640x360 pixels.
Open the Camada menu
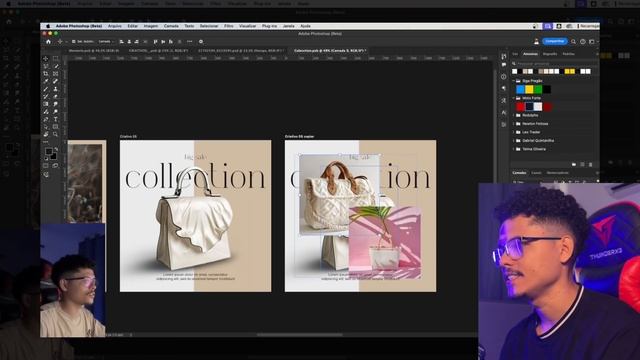click(171, 26)
